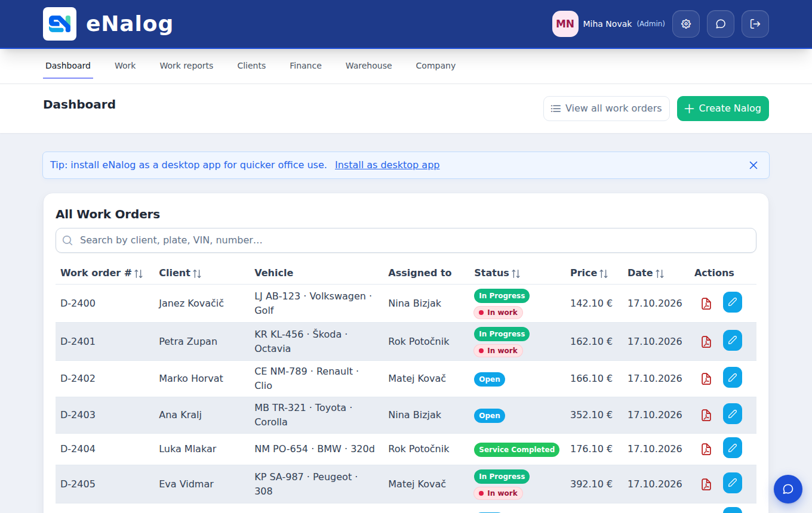
Task: Edit work order D-2401
Action: 733,341
